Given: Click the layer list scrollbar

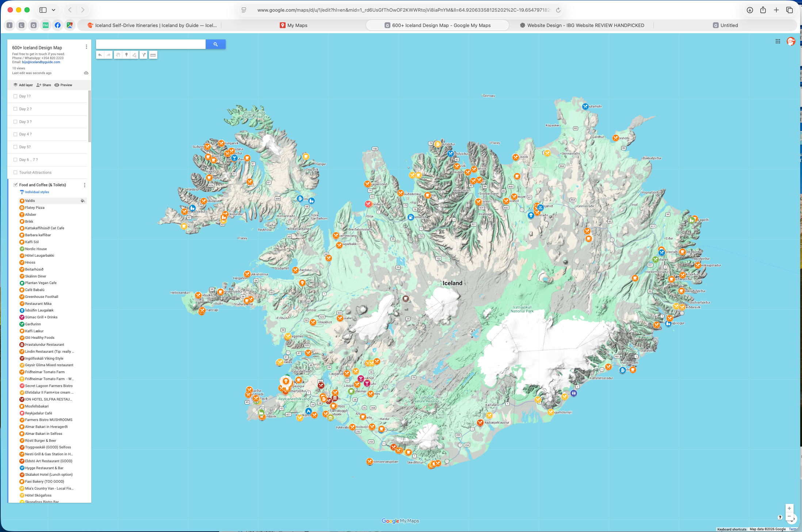Looking at the screenshot, I should pyautogui.click(x=89, y=116).
